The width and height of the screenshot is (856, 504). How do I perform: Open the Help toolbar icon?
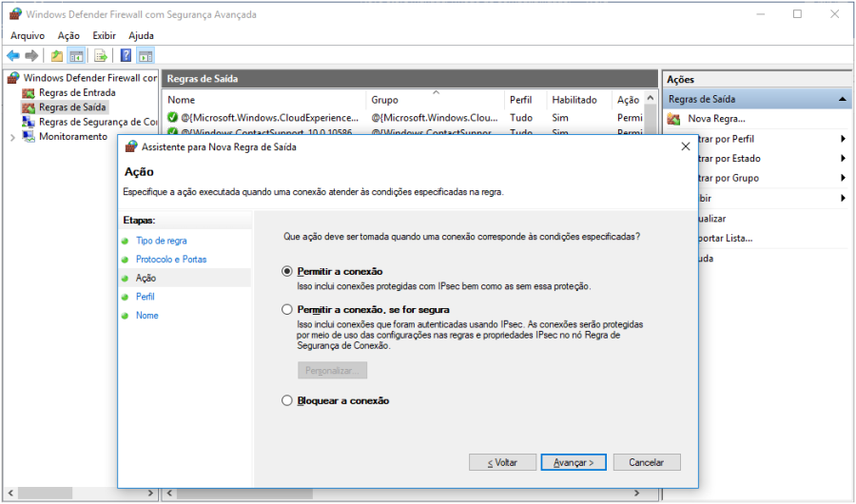pos(126,55)
